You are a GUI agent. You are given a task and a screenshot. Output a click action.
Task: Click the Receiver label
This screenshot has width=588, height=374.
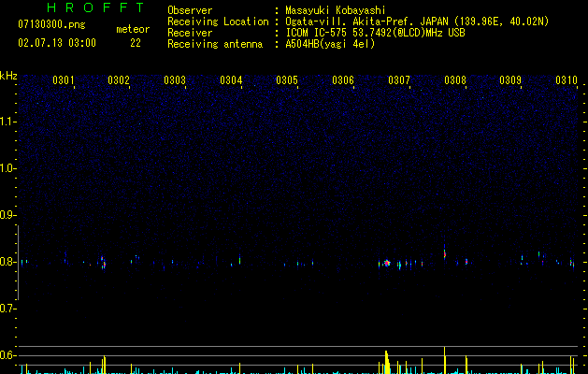(x=190, y=33)
